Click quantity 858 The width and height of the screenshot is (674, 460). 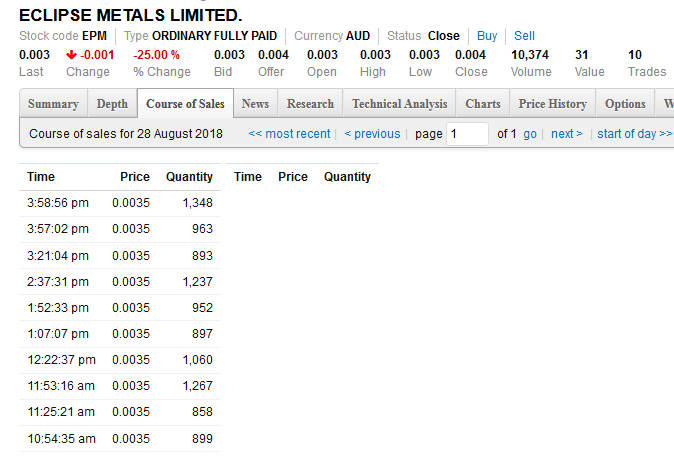(x=202, y=412)
